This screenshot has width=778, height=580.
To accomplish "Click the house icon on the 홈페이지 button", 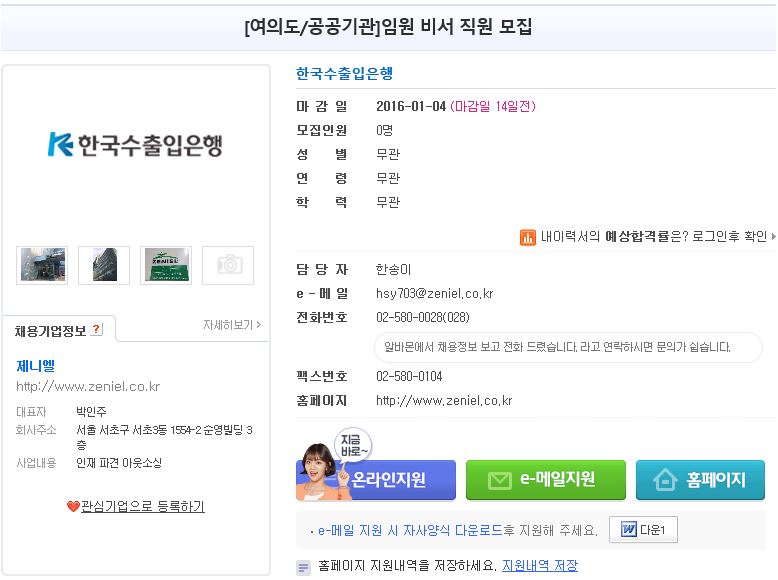I will (x=665, y=480).
